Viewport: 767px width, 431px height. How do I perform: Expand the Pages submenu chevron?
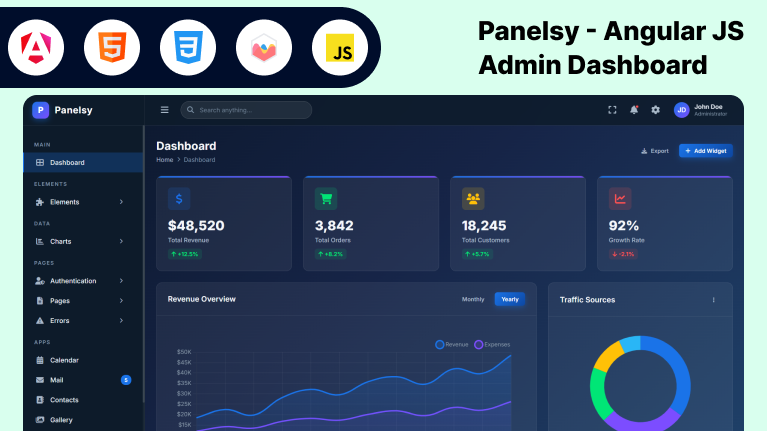coord(121,301)
